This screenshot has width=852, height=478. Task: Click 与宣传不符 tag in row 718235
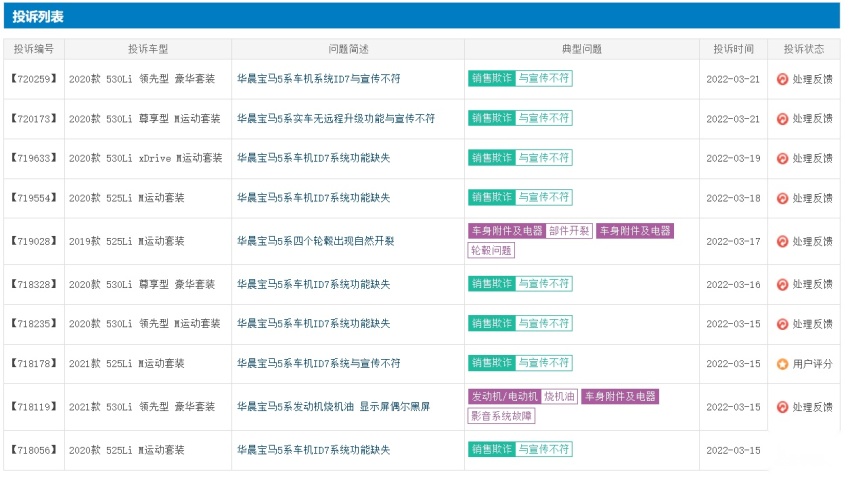coord(543,323)
